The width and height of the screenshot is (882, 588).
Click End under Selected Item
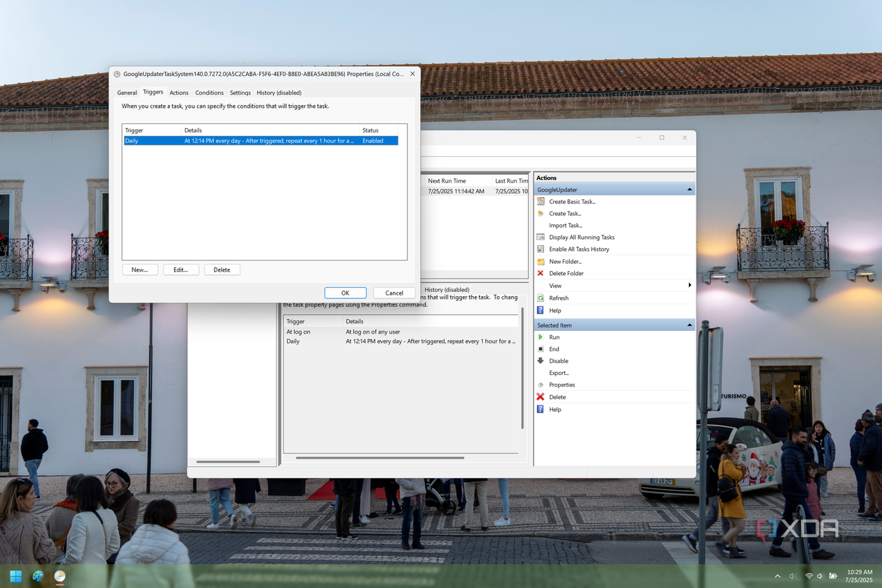click(x=554, y=349)
